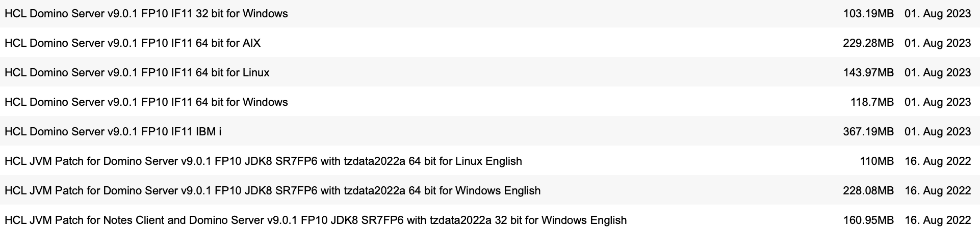Open HCL Domino Server FP10 IF11 32 bit Windows download

[x=146, y=14]
